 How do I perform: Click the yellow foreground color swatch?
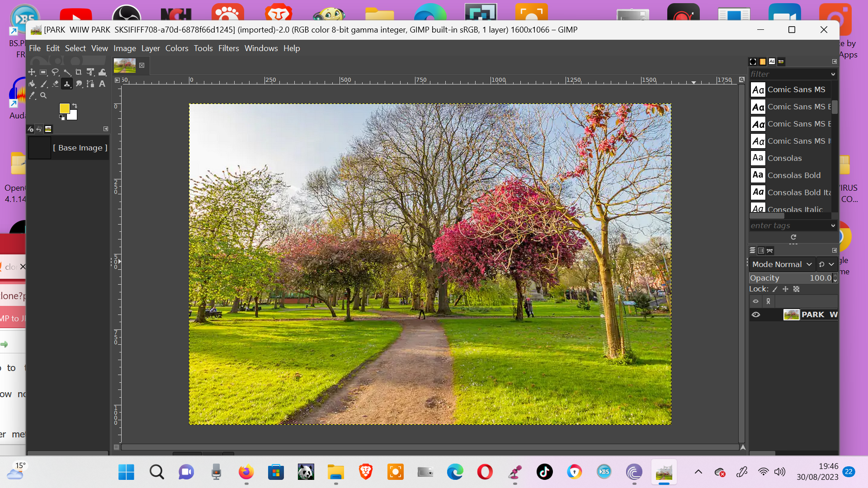[64, 108]
